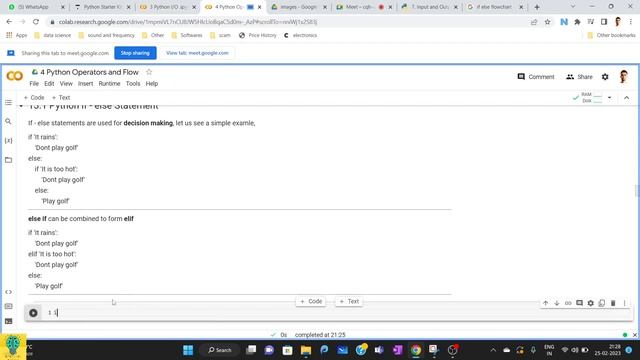Open the code snippets sidebar icon

click(9, 292)
